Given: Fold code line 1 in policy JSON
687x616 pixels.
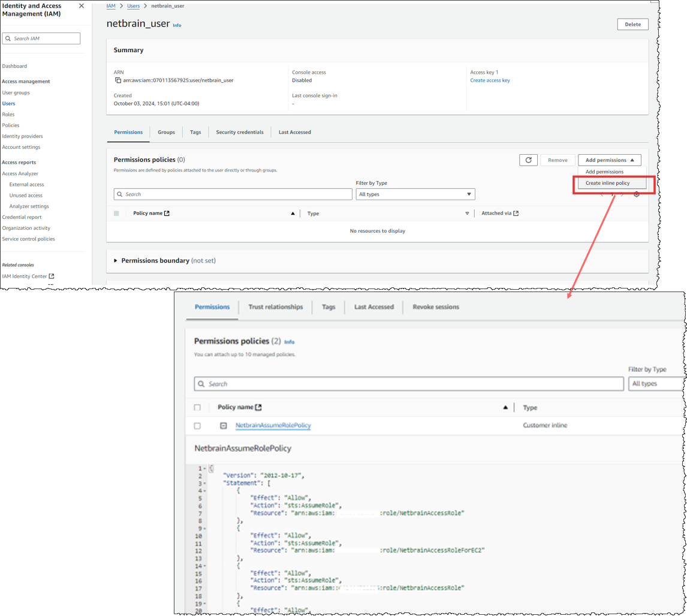Looking at the screenshot, I should pyautogui.click(x=204, y=468).
